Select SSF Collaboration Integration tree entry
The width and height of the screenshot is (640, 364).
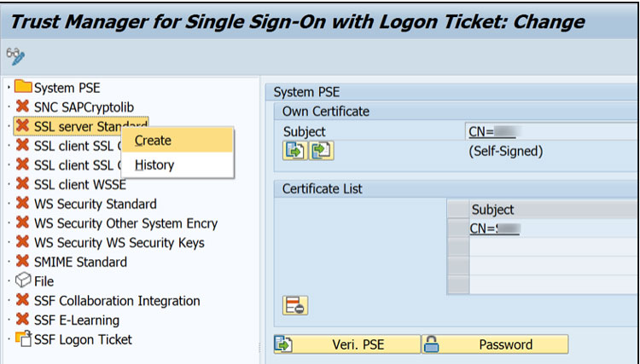point(117,301)
